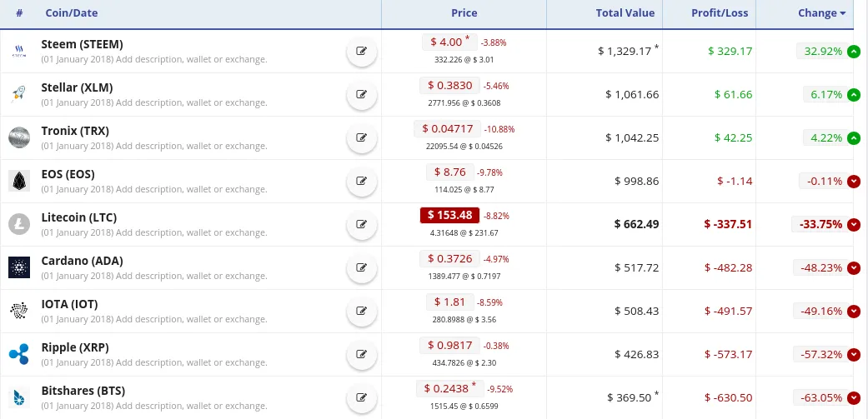This screenshot has width=868, height=419.
Task: Expand red down arrow beside -49.16%
Action: coord(854,312)
